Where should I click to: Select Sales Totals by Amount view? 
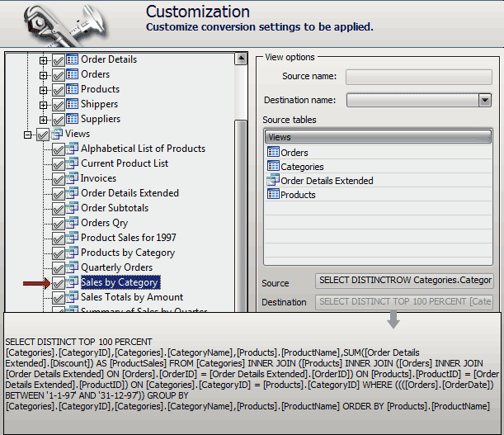click(132, 297)
